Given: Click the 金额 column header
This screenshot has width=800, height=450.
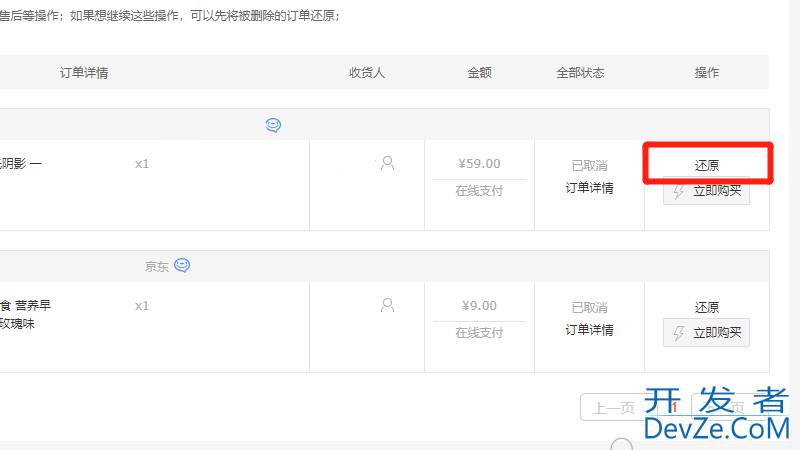Looking at the screenshot, I should (x=480, y=73).
